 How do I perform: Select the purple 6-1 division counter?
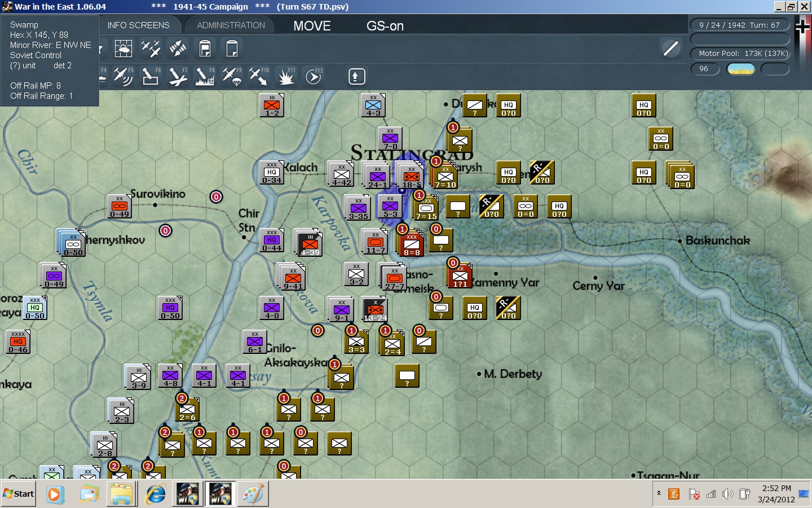tap(255, 341)
